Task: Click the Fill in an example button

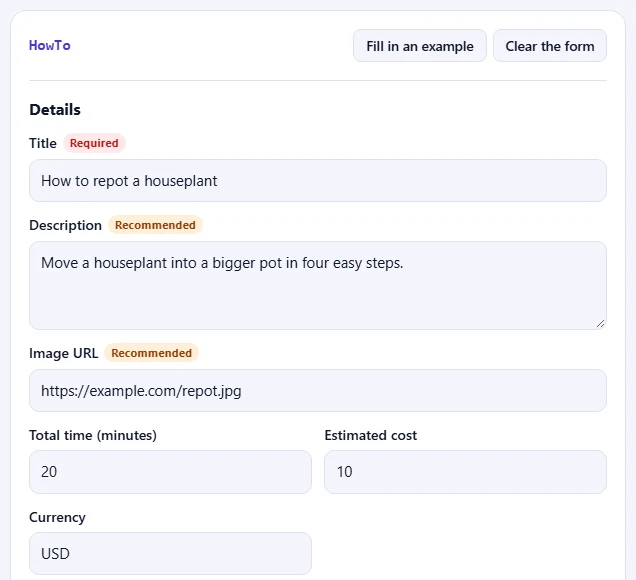Action: tap(419, 46)
